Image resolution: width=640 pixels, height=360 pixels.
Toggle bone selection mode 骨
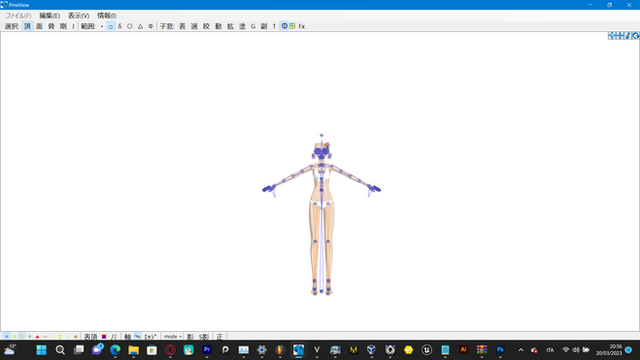point(51,26)
